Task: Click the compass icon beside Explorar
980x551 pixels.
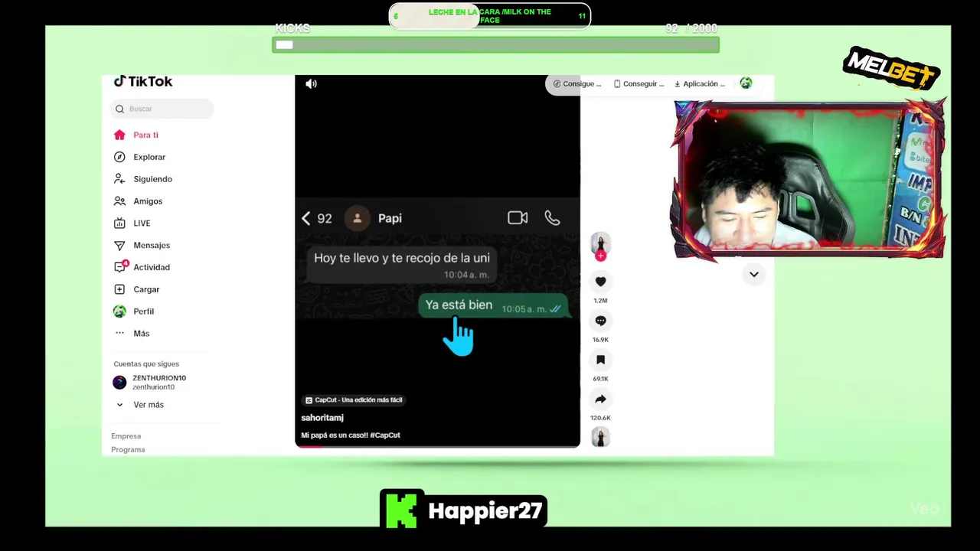Action: tap(119, 157)
